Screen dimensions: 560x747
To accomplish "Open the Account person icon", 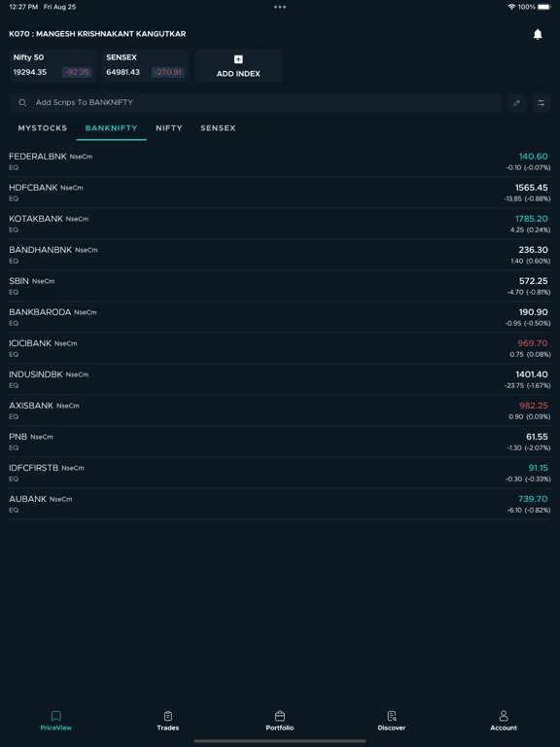I will pos(504,716).
